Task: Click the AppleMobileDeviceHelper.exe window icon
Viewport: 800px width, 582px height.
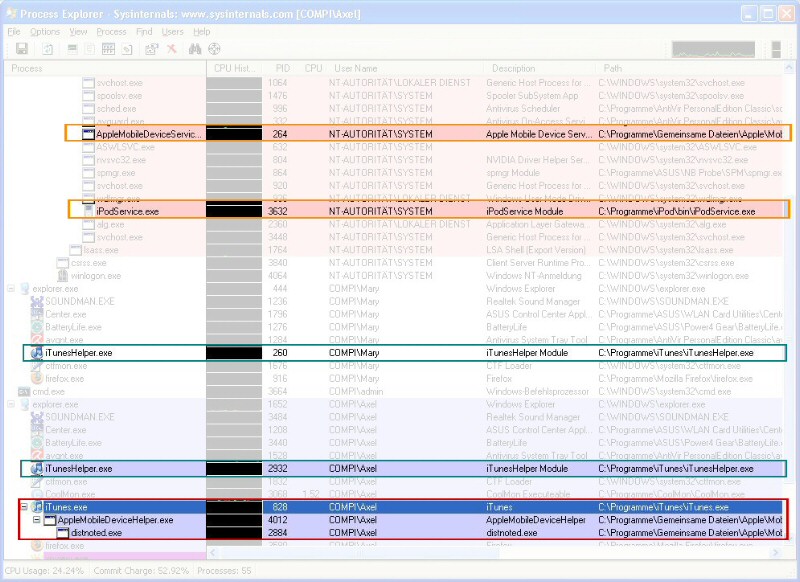Action: (x=50, y=520)
